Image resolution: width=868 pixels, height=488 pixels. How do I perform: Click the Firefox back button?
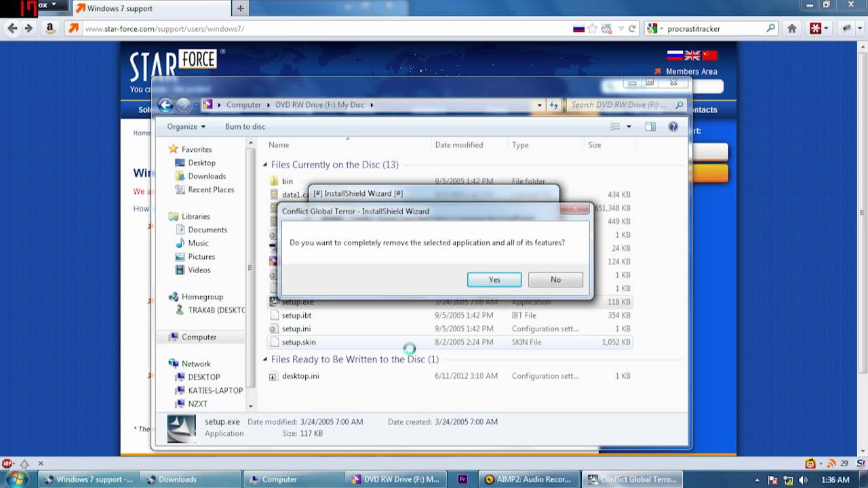12,28
